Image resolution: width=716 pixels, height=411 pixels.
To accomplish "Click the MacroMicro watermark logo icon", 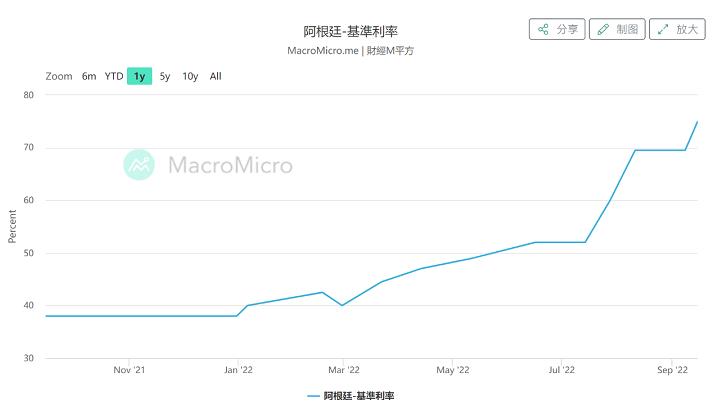I will tap(139, 165).
